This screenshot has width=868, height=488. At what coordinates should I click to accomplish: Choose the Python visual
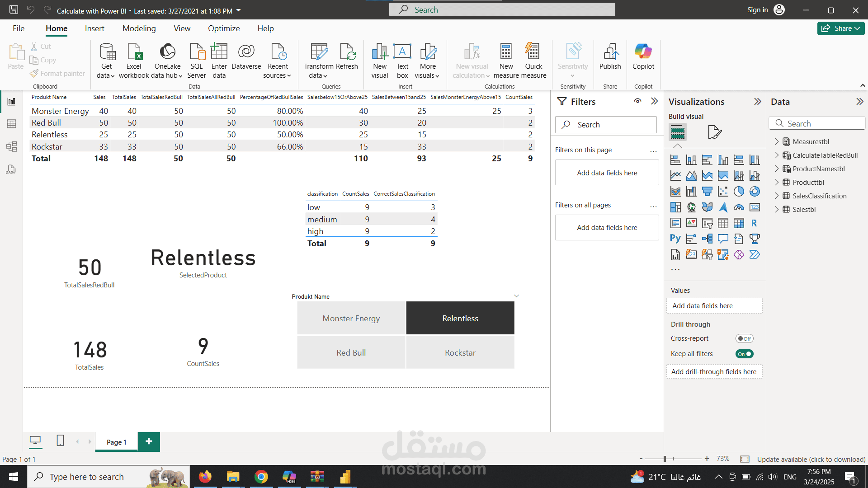coord(675,239)
